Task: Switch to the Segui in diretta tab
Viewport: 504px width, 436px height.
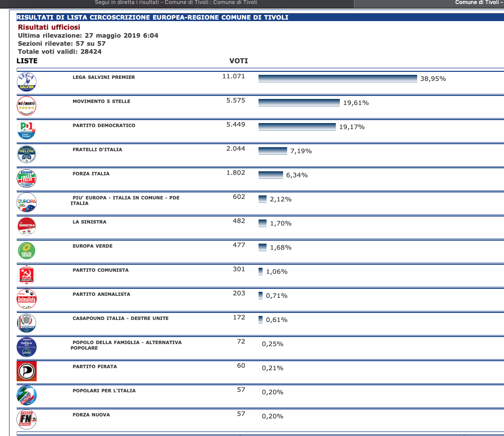Action: pos(176,3)
